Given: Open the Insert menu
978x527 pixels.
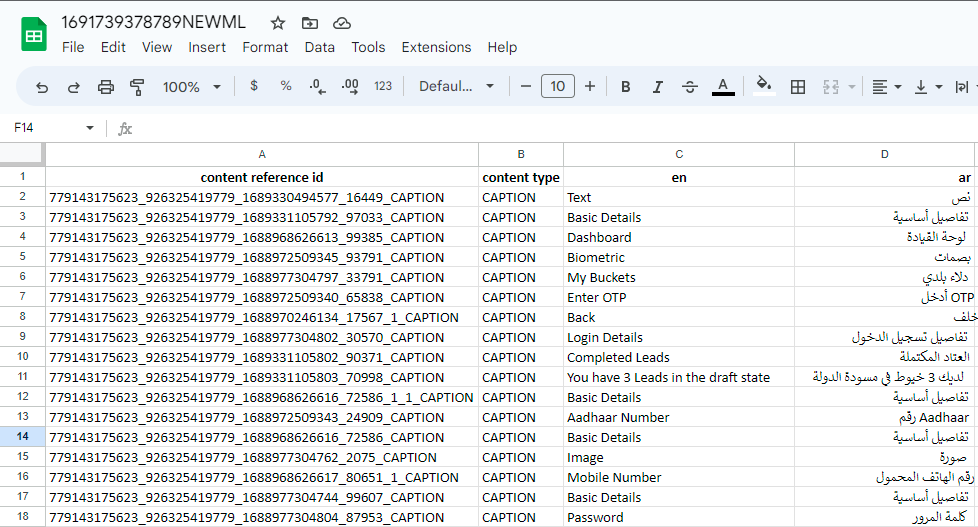Looking at the screenshot, I should point(207,47).
